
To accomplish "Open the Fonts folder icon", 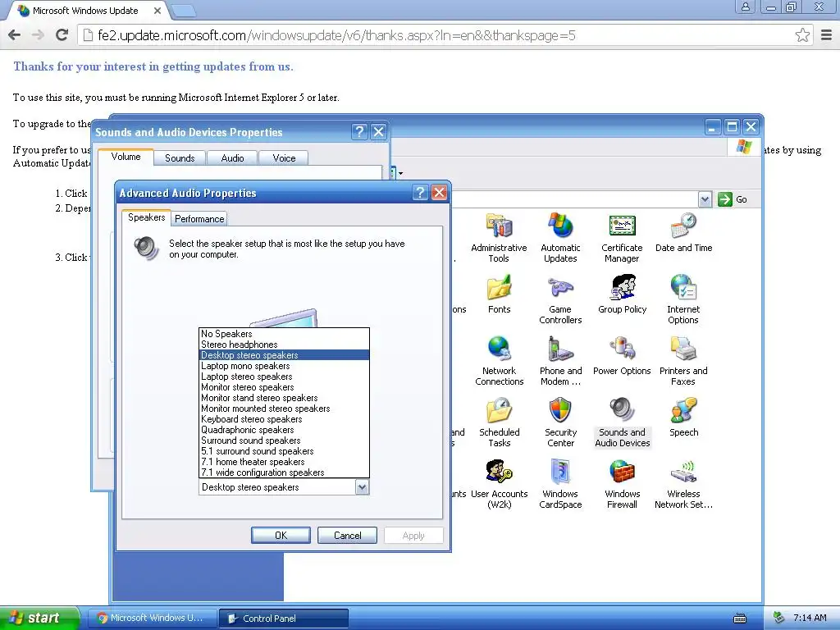I will [x=500, y=294].
